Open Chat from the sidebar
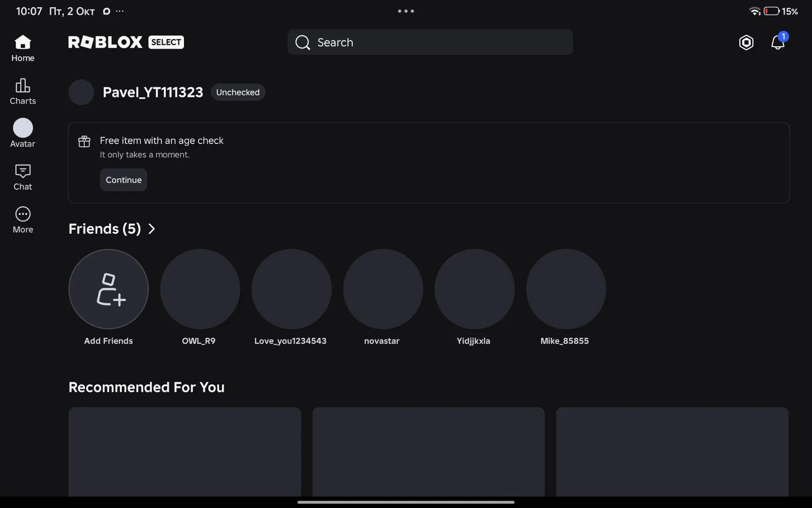The width and height of the screenshot is (812, 508). coord(23,177)
